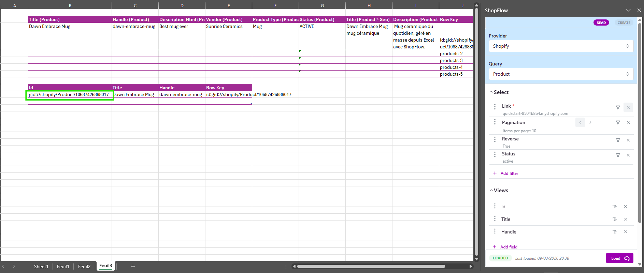The image size is (644, 273).
Task: Add a new sheet with plus icon
Action: point(133,266)
